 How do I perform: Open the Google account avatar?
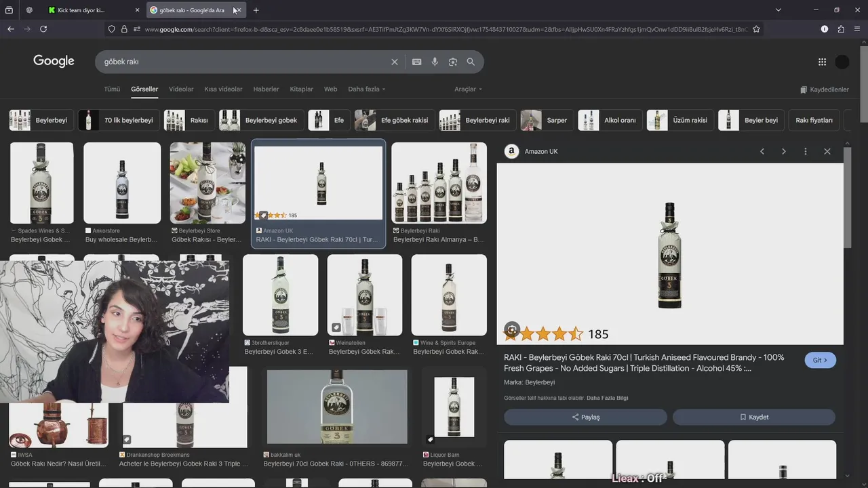tap(842, 62)
